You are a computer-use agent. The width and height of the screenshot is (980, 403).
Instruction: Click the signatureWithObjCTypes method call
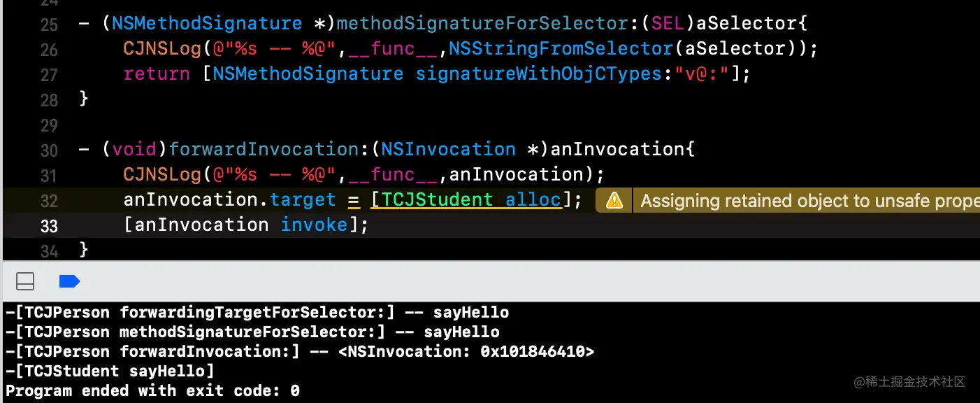pyautogui.click(x=538, y=73)
